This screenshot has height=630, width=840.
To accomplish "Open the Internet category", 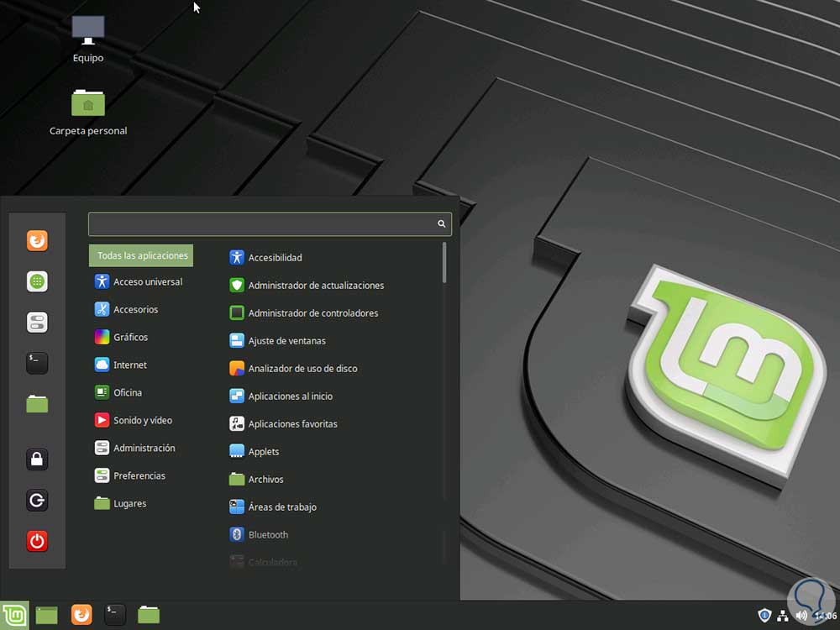I will tap(120, 365).
